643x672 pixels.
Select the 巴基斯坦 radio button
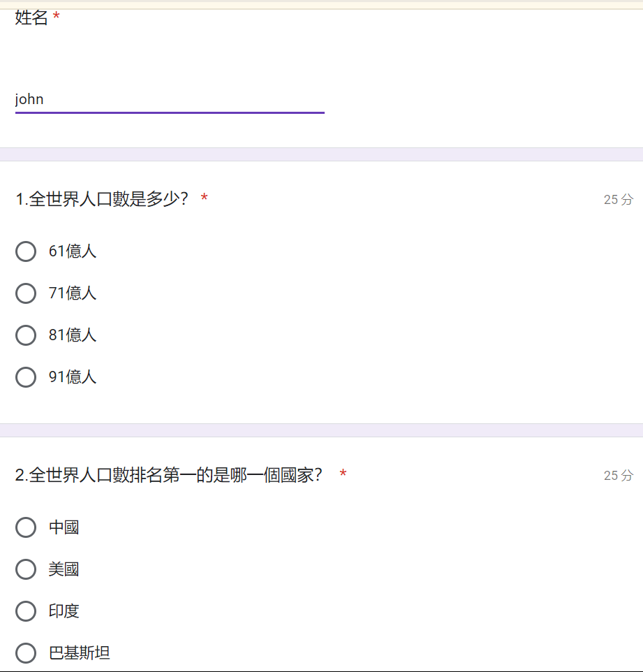tap(26, 653)
